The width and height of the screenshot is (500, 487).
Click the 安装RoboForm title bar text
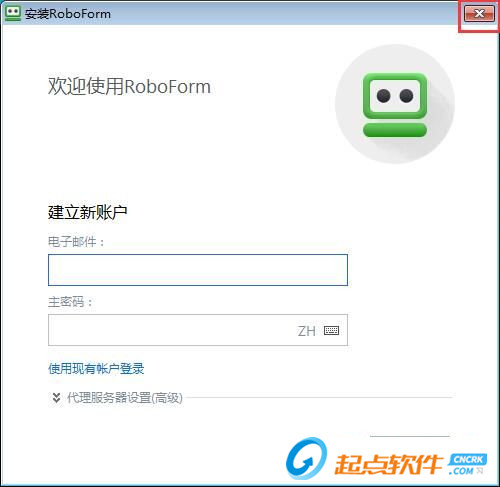click(x=68, y=14)
